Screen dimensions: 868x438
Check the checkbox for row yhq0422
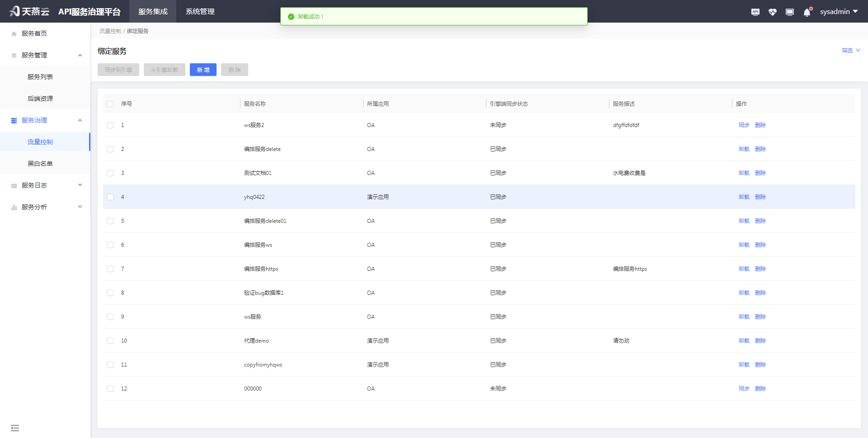pos(110,197)
